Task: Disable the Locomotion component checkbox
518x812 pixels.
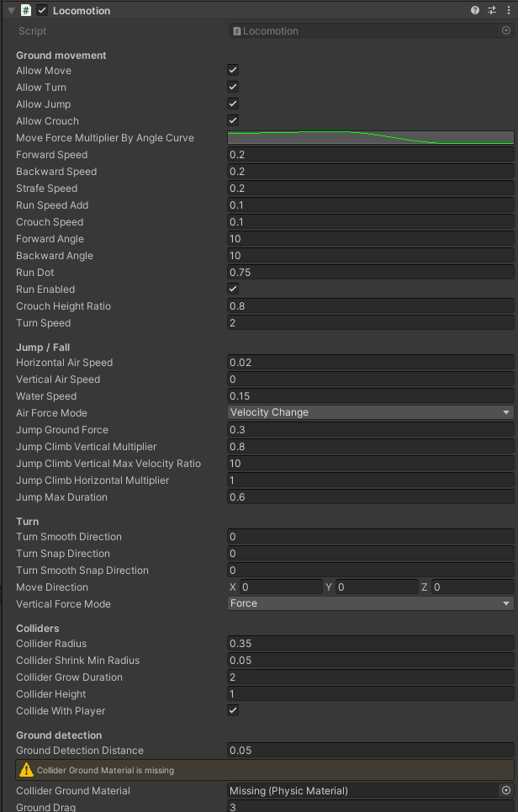Action: pyautogui.click(x=42, y=10)
